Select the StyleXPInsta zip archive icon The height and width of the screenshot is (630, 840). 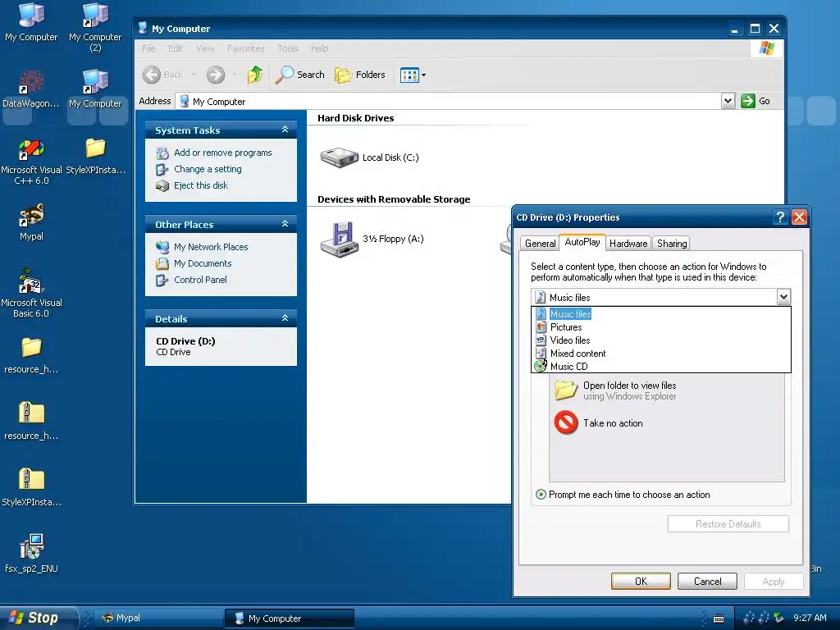[x=31, y=487]
